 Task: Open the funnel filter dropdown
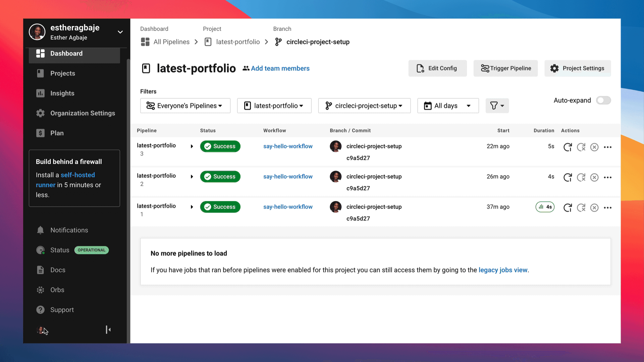[x=497, y=106]
